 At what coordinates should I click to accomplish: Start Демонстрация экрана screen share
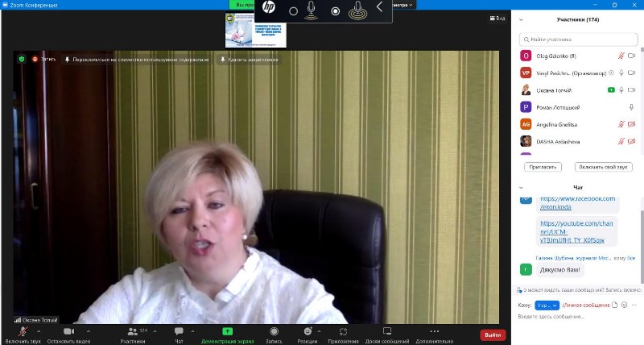(227, 331)
